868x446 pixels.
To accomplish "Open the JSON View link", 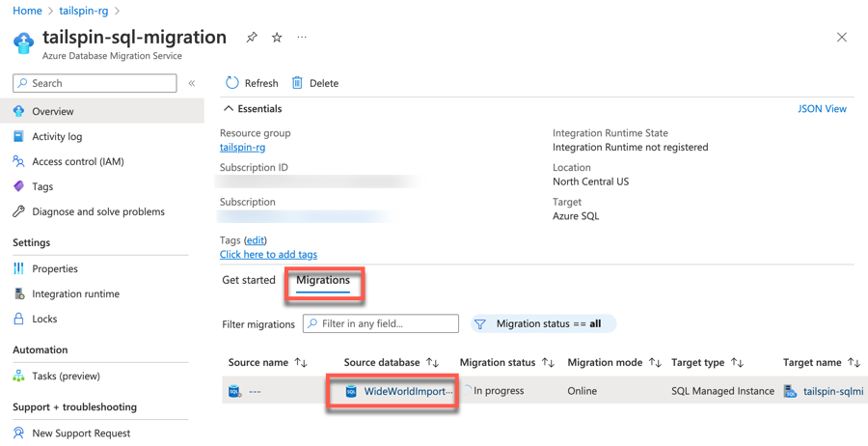I will (x=822, y=109).
